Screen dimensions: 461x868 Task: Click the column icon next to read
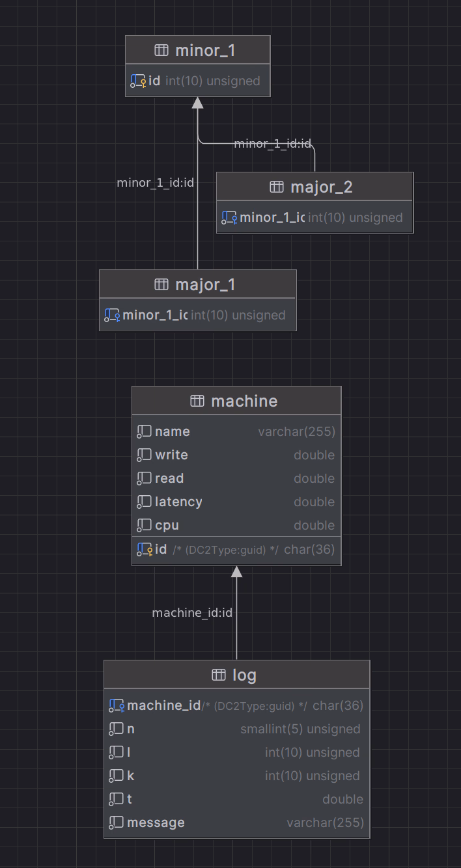(145, 478)
